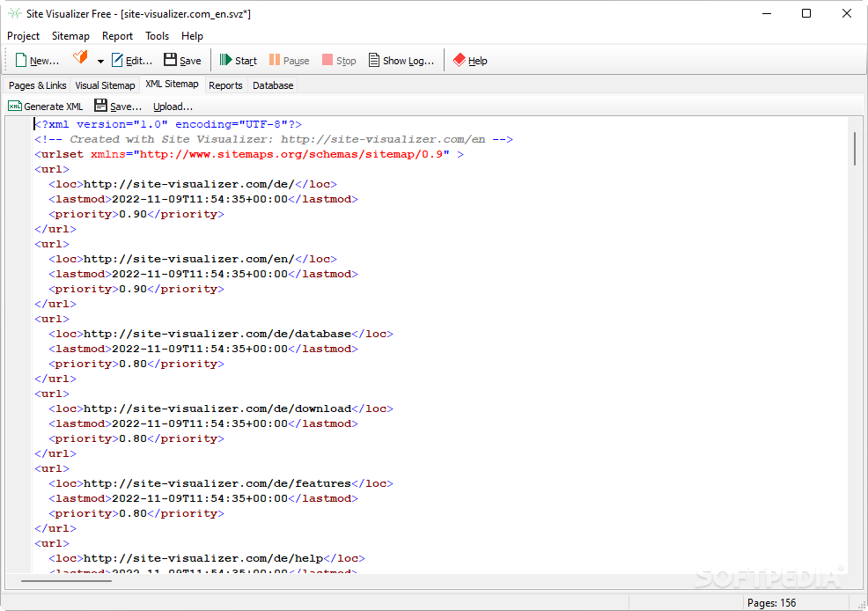Open the Tools menu
This screenshot has height=611, width=868.
click(158, 36)
